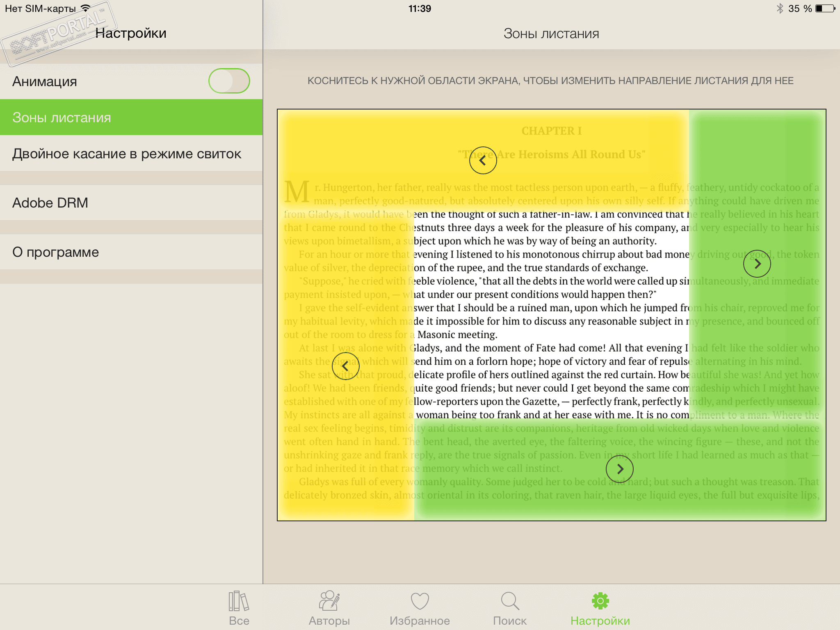Tap the back arrow in top yellow zone
840x630 pixels.
pyautogui.click(x=483, y=160)
